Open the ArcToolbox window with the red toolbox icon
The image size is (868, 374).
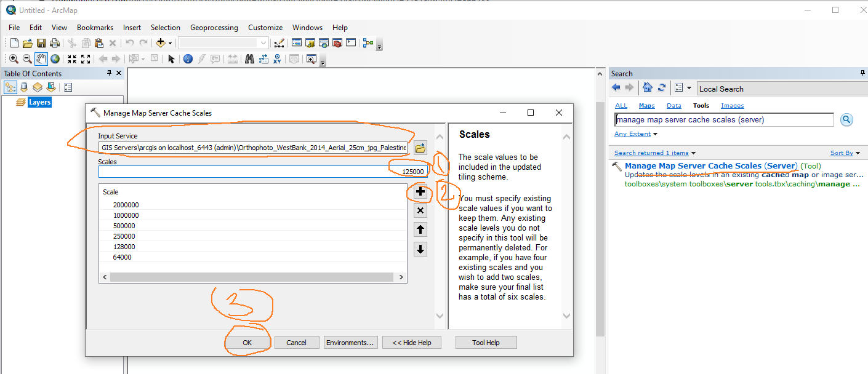337,43
